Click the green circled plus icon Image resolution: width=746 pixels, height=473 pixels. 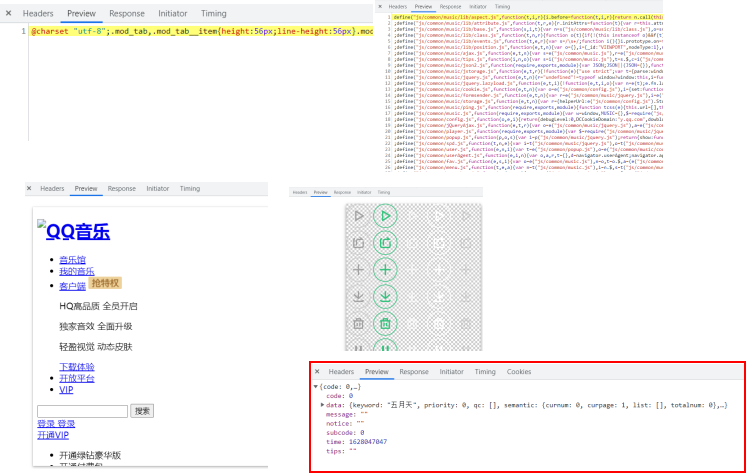(x=385, y=270)
